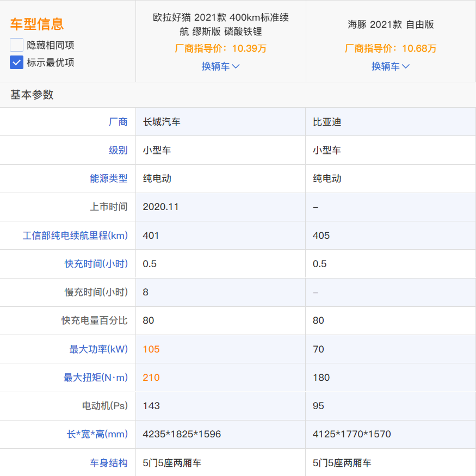This screenshot has height=476, width=476.
Task: Select the price 厂商指导价: 10.39万
Action: click(x=220, y=48)
